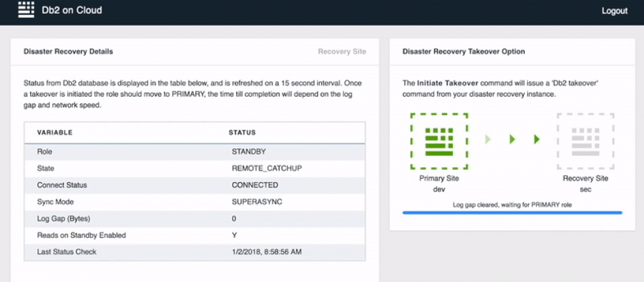Click the green Primary Site database icon
Image resolution: width=644 pixels, height=282 pixels.
pos(439,142)
